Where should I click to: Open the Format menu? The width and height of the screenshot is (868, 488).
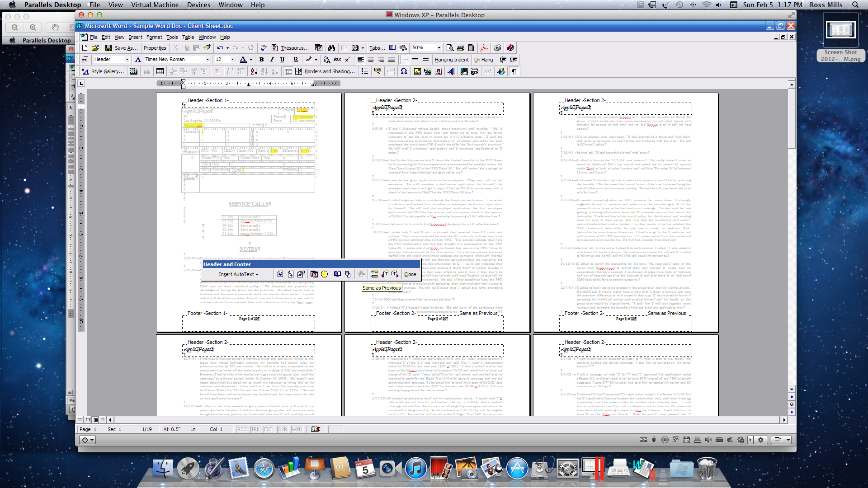[x=154, y=37]
